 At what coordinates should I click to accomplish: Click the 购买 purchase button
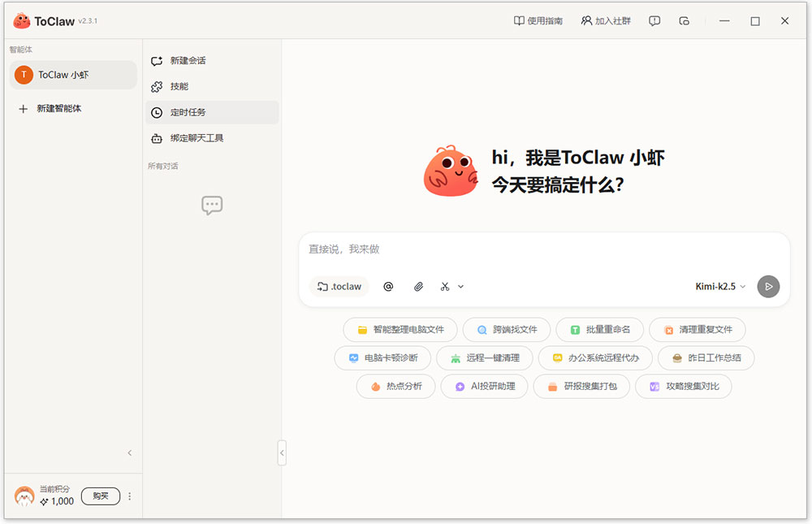(x=101, y=496)
